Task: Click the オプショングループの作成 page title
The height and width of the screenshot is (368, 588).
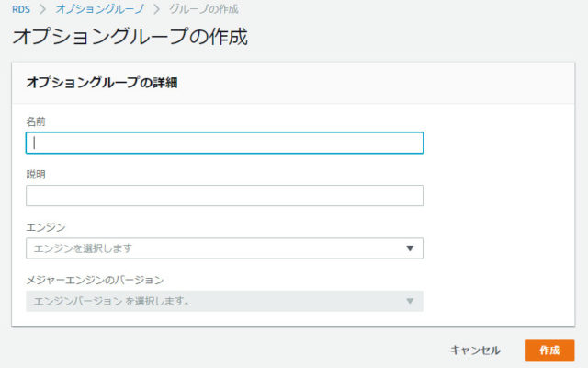Action: [130, 37]
